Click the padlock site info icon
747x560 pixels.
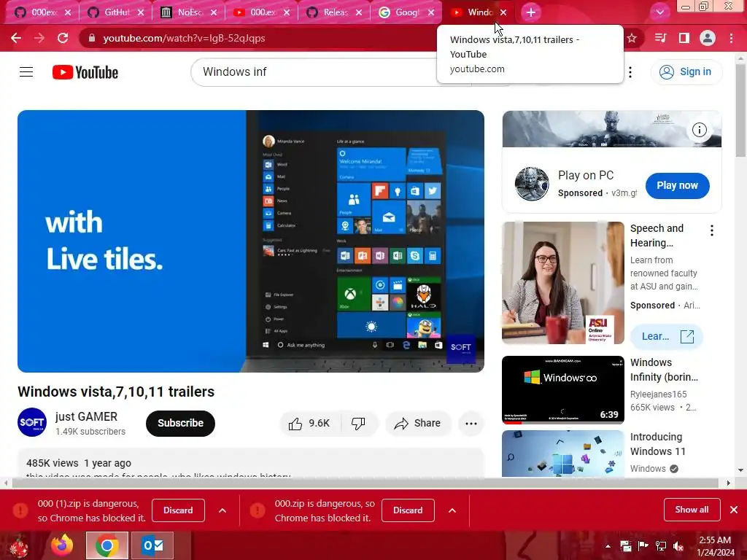click(x=92, y=38)
